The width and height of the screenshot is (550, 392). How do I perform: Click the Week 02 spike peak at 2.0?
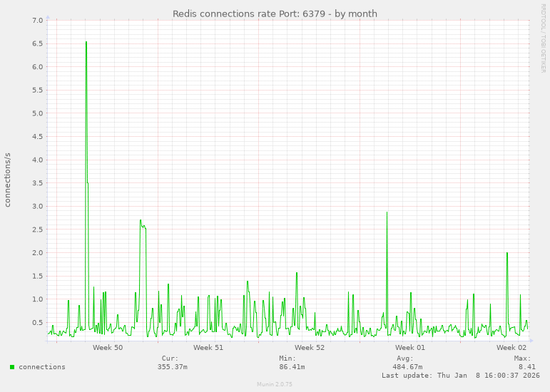(x=507, y=253)
